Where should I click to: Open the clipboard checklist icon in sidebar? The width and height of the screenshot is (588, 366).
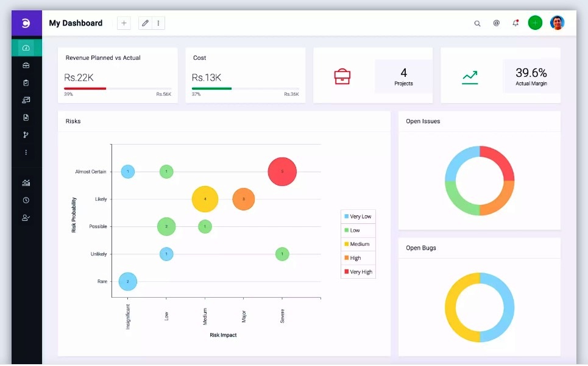coord(26,82)
